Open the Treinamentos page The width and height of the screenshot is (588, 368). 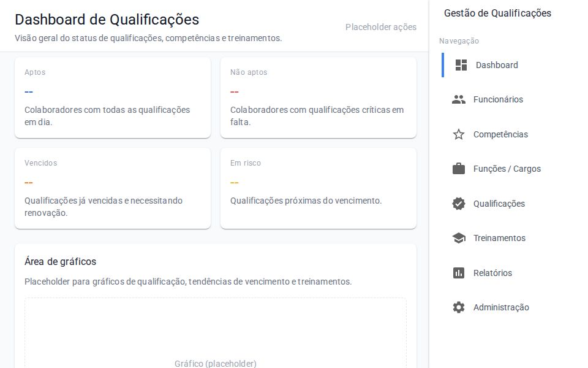pos(499,238)
